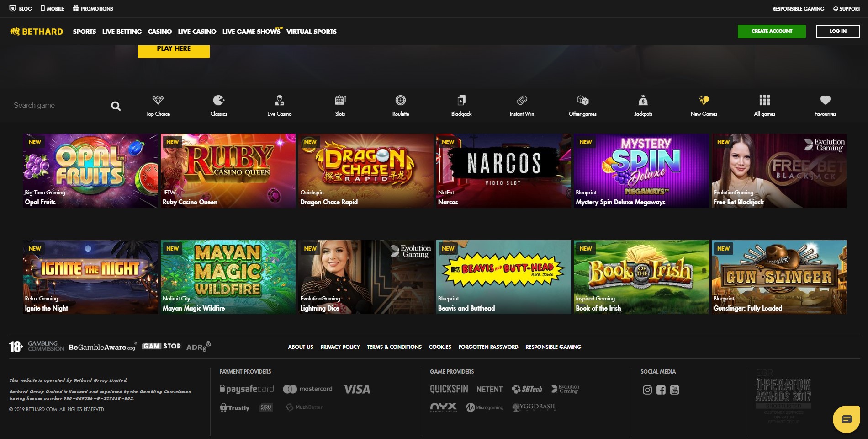Open the Instagram social icon
This screenshot has width=868, height=439.
pyautogui.click(x=647, y=390)
